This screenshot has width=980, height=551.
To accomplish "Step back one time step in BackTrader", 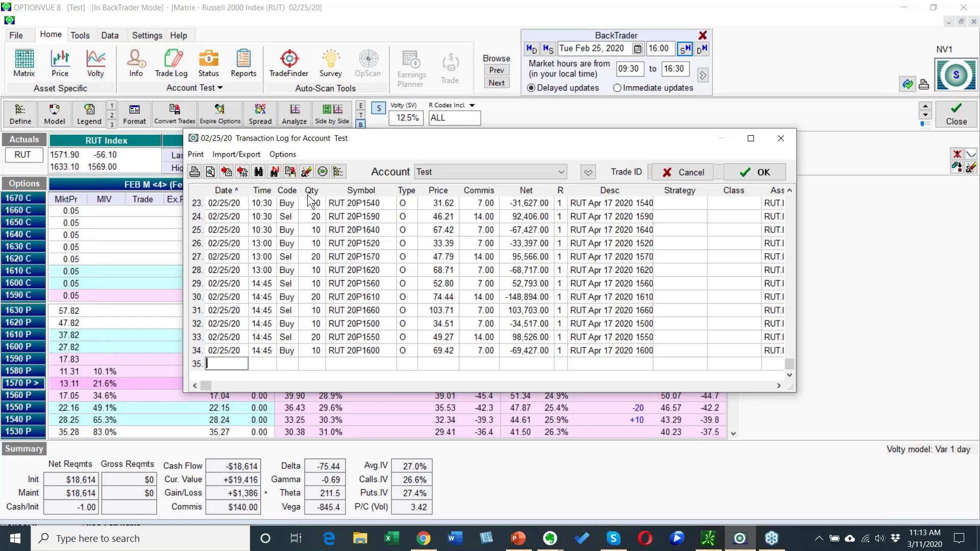I will (548, 49).
